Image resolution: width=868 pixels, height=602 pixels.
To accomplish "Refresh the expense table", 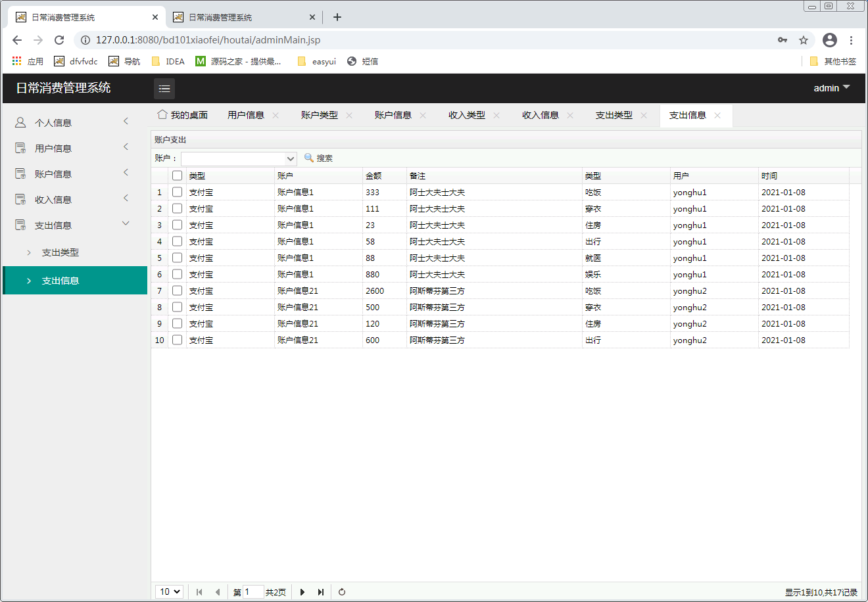I will point(342,592).
